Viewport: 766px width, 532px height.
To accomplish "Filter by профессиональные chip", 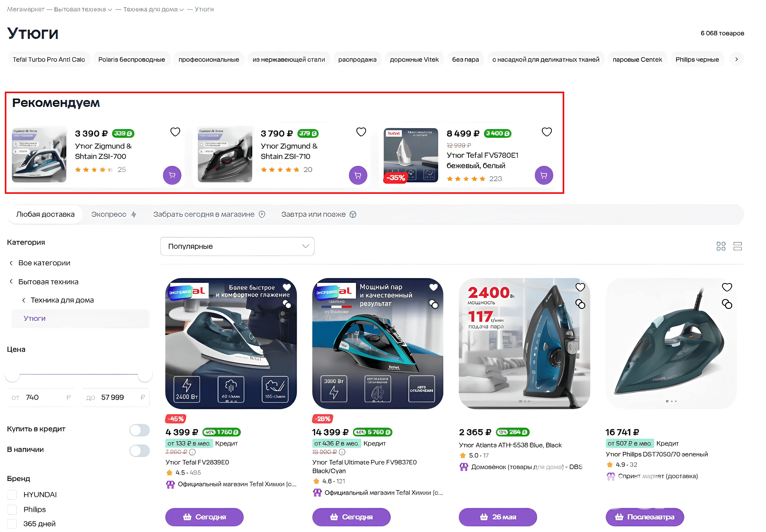I will click(x=209, y=59).
